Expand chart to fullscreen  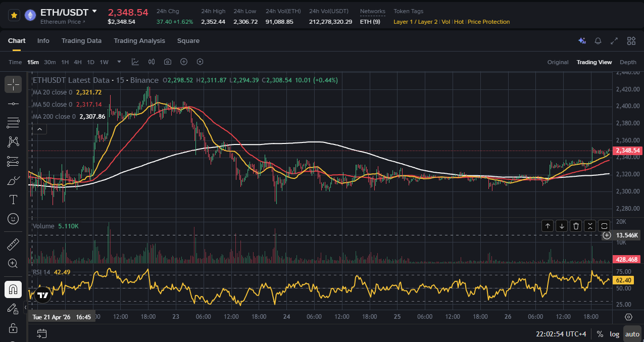pyautogui.click(x=615, y=41)
